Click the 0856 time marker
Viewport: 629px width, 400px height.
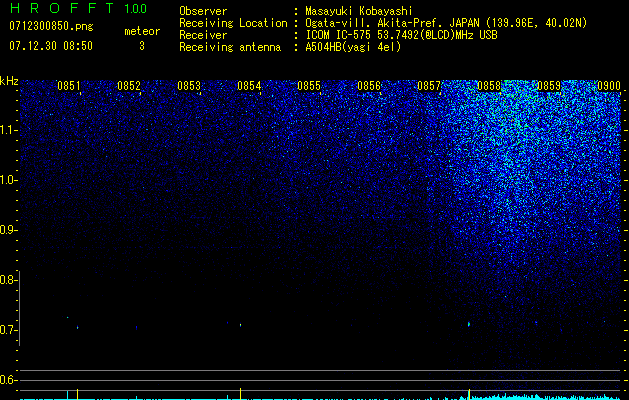369,86
